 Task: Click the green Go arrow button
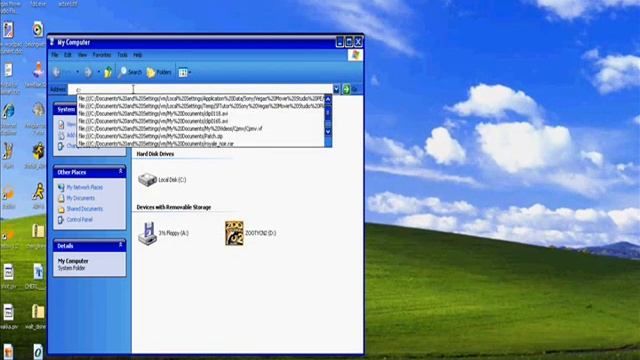tap(347, 89)
